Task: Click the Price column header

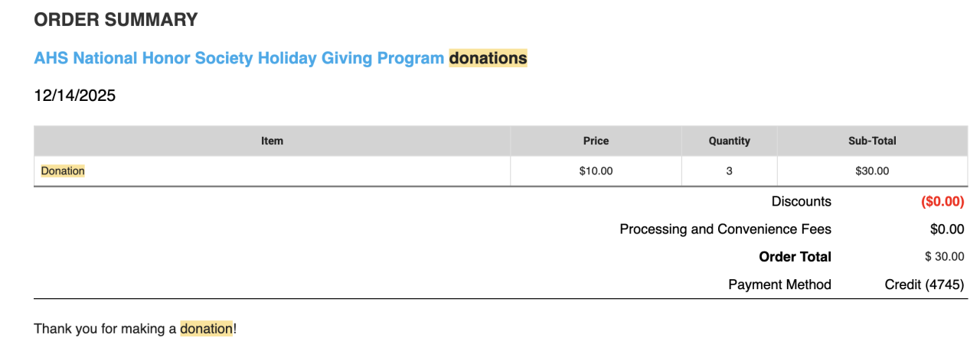Action: coord(596,141)
